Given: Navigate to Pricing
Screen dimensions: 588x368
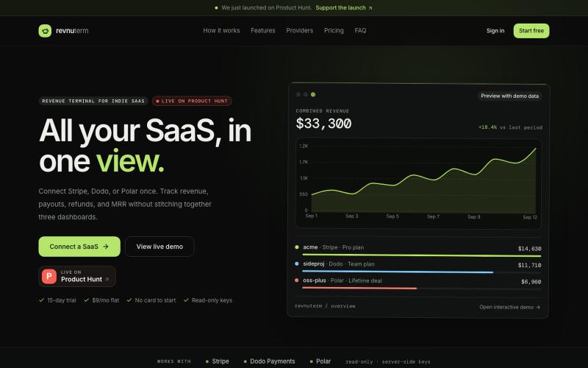Looking at the screenshot, I should pos(334,30).
